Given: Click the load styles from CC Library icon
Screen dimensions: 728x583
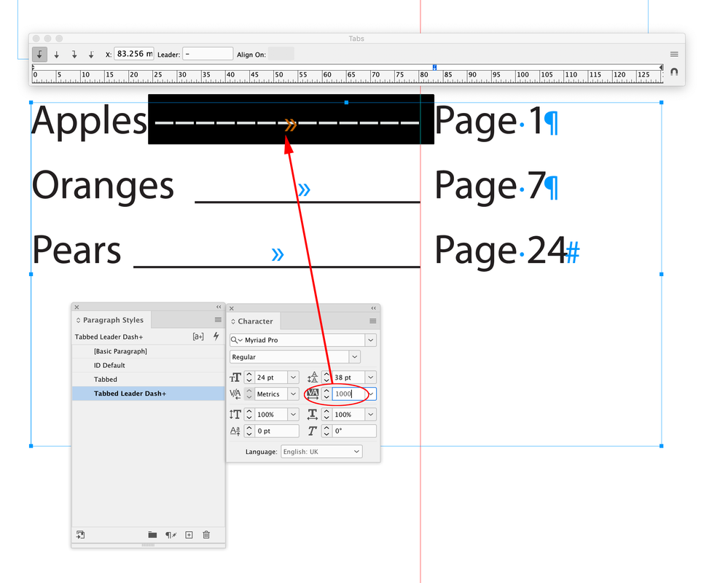Looking at the screenshot, I should pos(81,535).
